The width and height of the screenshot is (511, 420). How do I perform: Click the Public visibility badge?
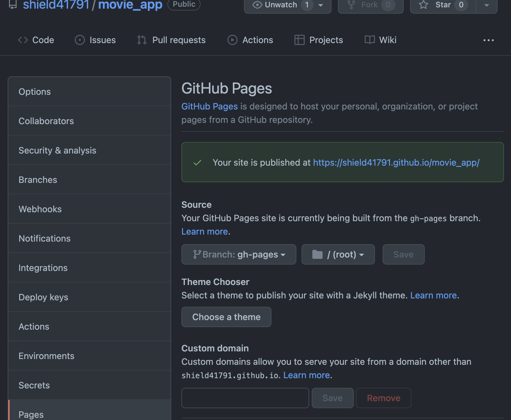(184, 4)
